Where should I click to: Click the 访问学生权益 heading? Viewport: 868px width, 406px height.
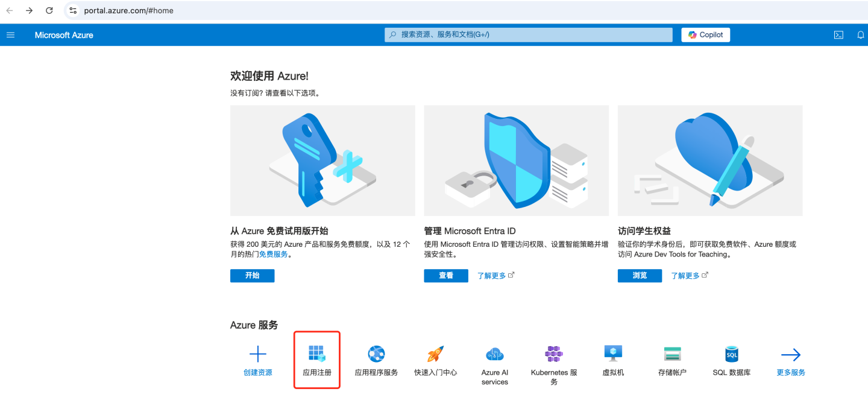point(644,231)
